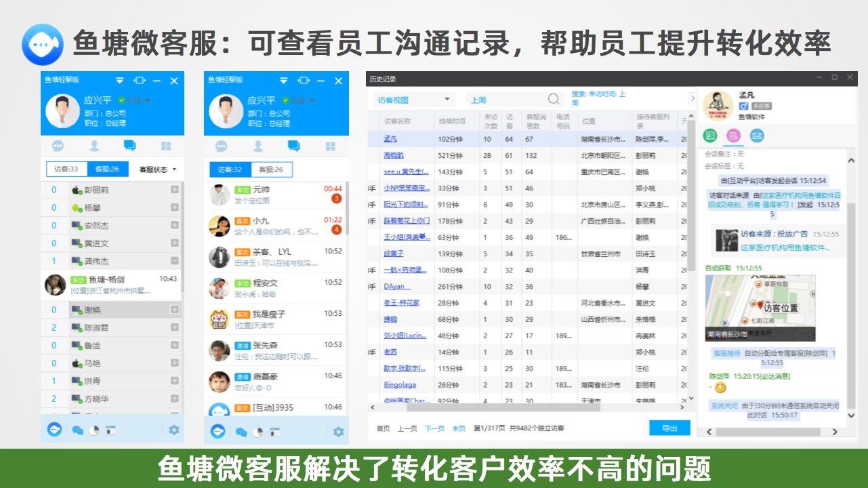Open the 客服状态 filter dropdown

tap(158, 169)
